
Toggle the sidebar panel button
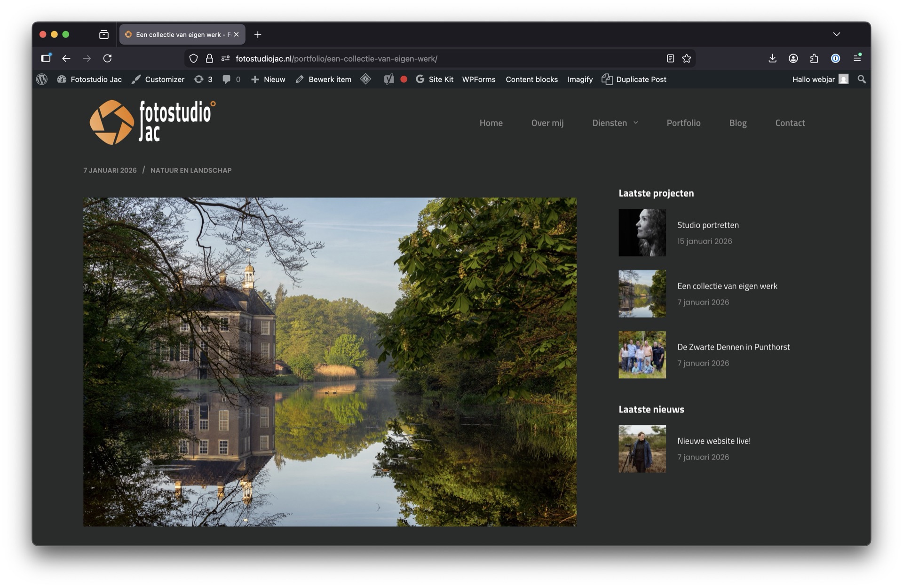click(x=46, y=58)
